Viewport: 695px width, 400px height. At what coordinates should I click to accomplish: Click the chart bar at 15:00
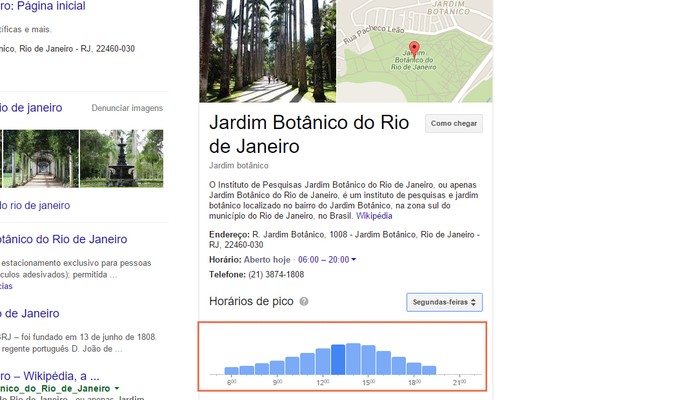click(368, 360)
